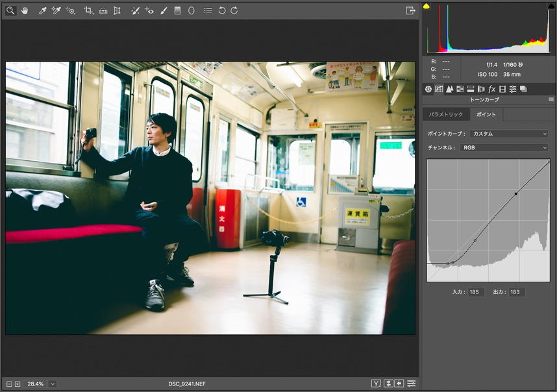Switch to the パラメトリック tab
This screenshot has width=557, height=392.
pos(447,114)
